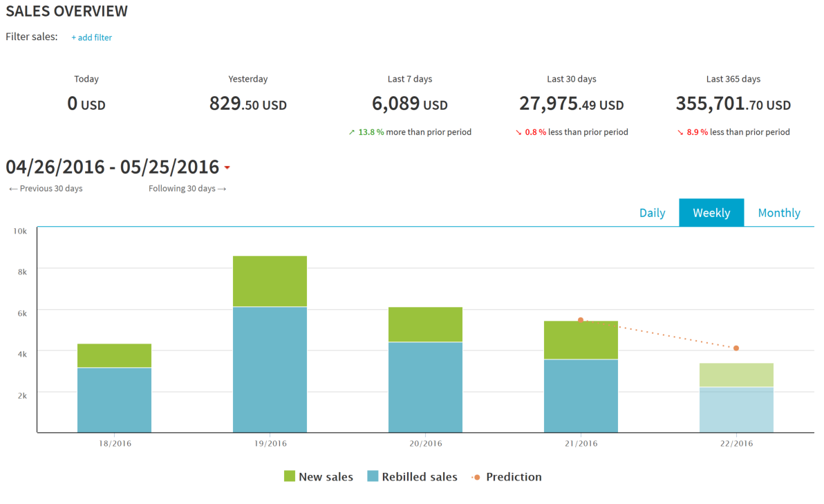This screenshot has width=824, height=504.
Task: Click the Last 7 days 6,089 USD figure
Action: [x=409, y=104]
